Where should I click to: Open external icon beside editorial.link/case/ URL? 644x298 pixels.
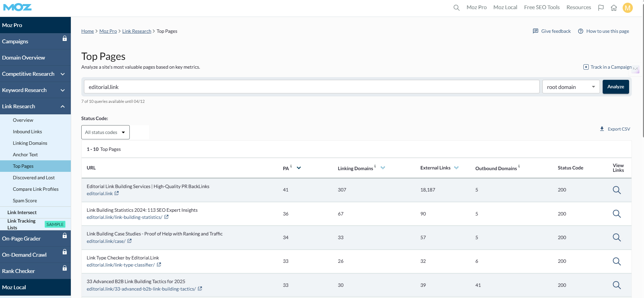129,241
